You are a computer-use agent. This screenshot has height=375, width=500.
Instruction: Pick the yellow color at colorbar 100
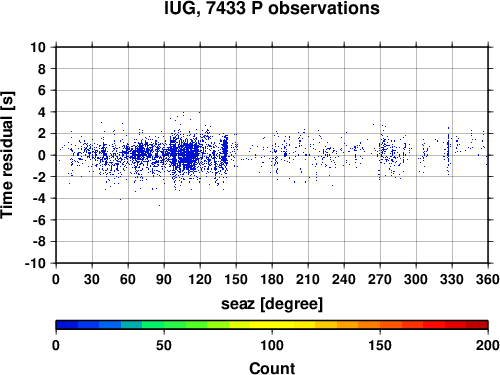(x=272, y=325)
